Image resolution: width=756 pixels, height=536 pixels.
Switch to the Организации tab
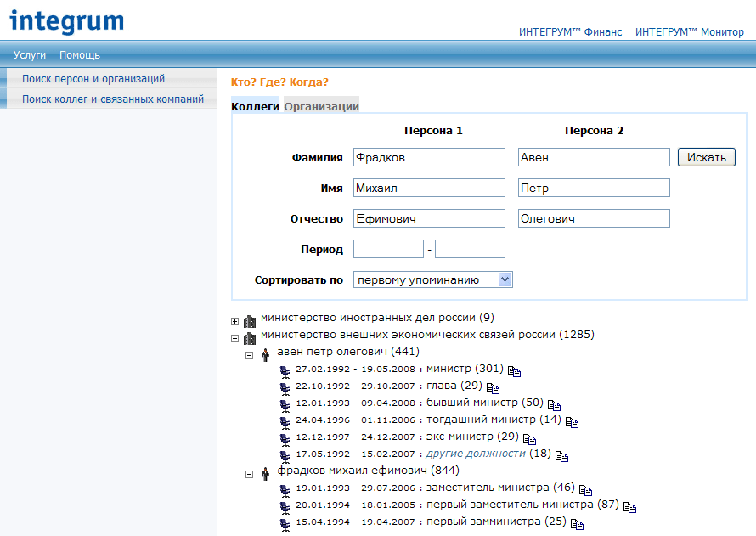pyautogui.click(x=322, y=106)
